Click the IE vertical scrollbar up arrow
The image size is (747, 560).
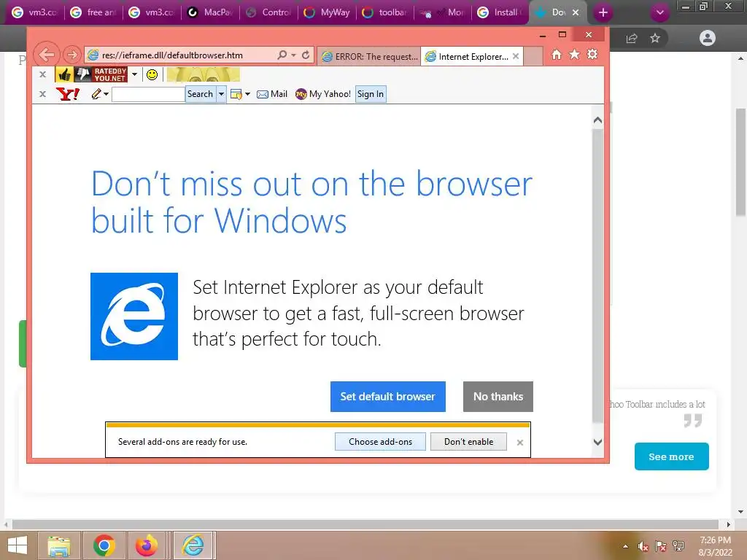pos(598,120)
